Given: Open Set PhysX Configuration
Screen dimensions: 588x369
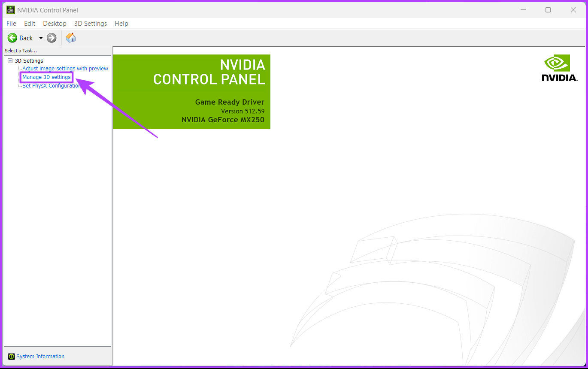Looking at the screenshot, I should [51, 86].
